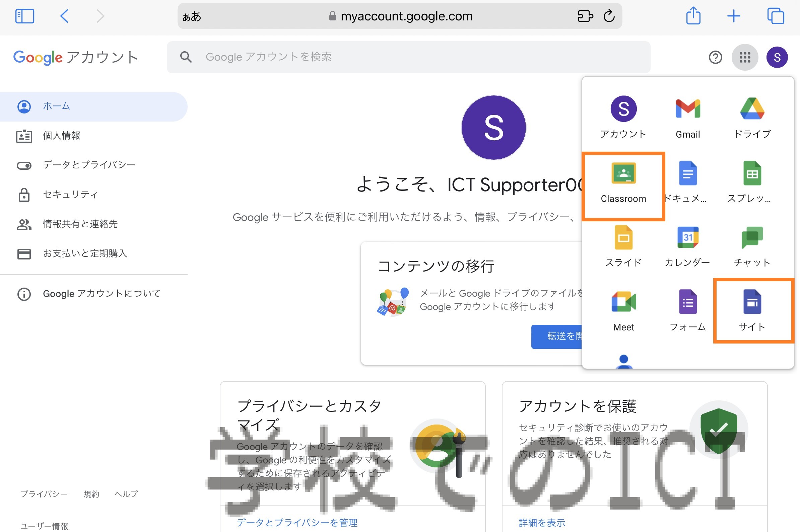Open the プライバシー footer link

click(x=44, y=494)
